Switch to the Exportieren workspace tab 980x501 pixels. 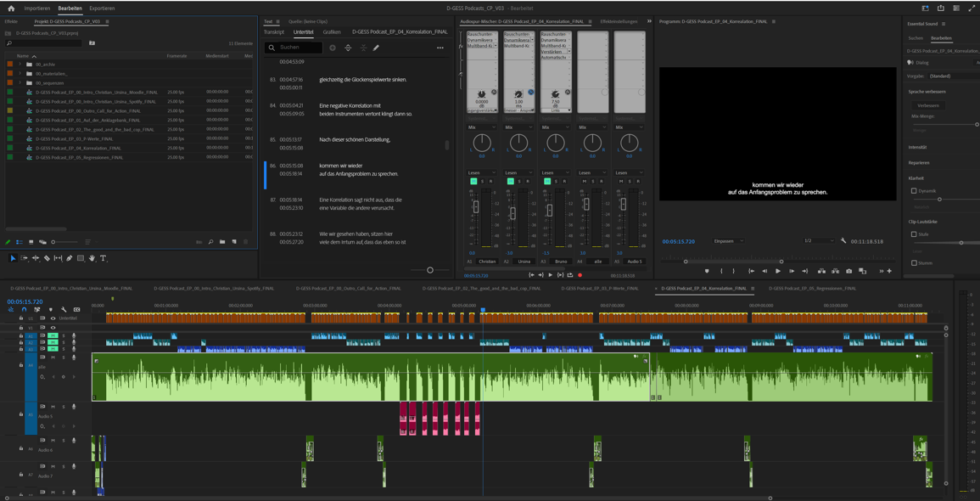pos(102,8)
